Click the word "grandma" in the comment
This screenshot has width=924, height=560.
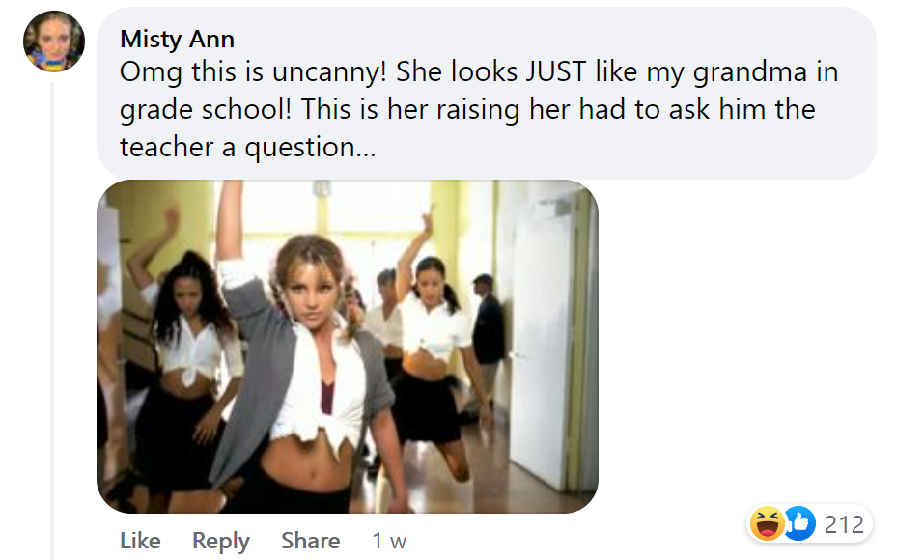click(741, 72)
